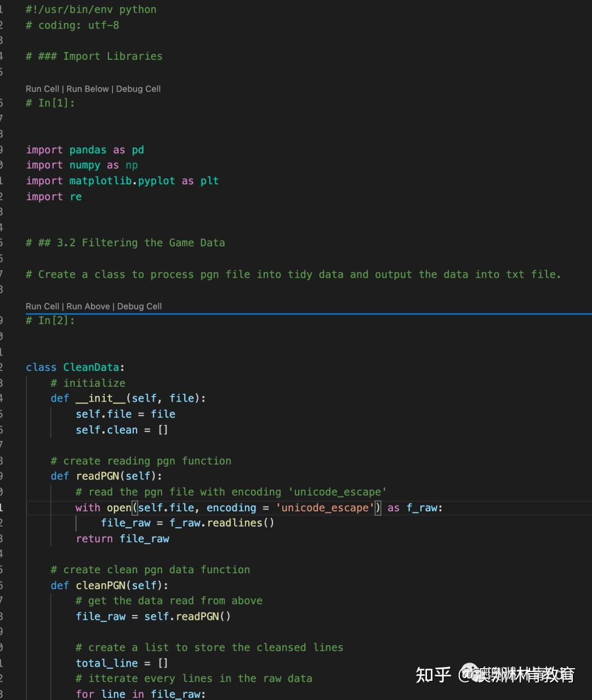Place cursor on "self.clean = []" line
The image size is (592, 700).
tap(122, 430)
